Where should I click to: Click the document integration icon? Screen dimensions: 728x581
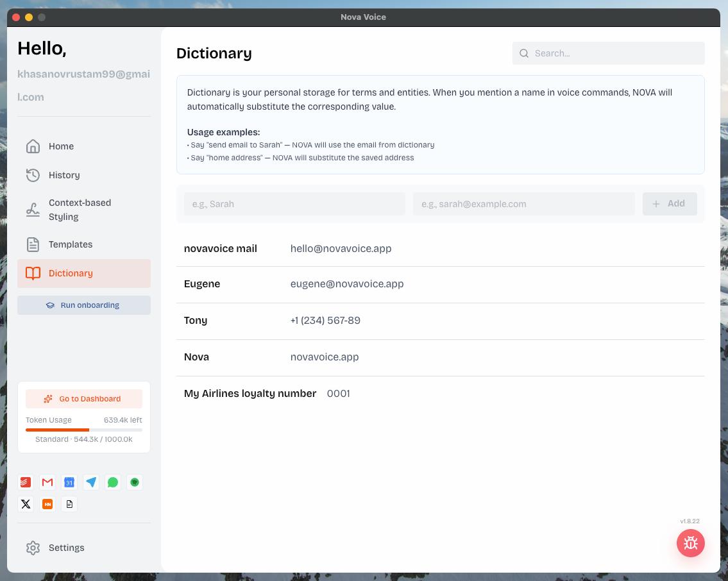69,504
